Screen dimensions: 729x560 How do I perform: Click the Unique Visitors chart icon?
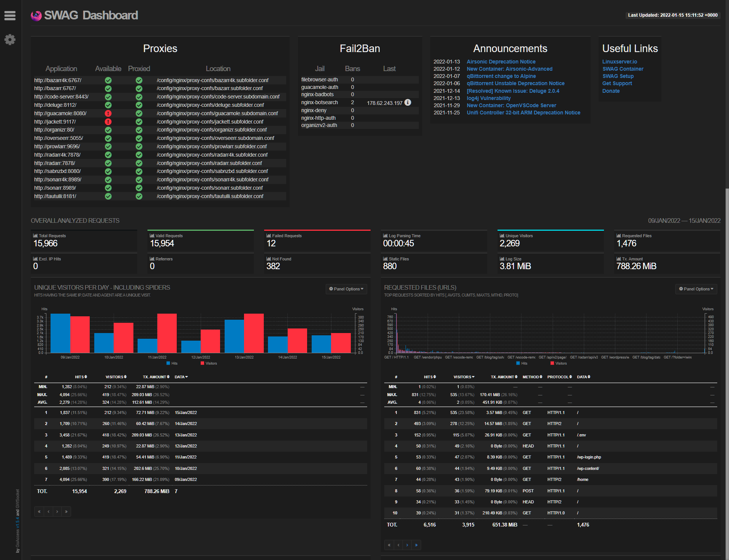[502, 236]
